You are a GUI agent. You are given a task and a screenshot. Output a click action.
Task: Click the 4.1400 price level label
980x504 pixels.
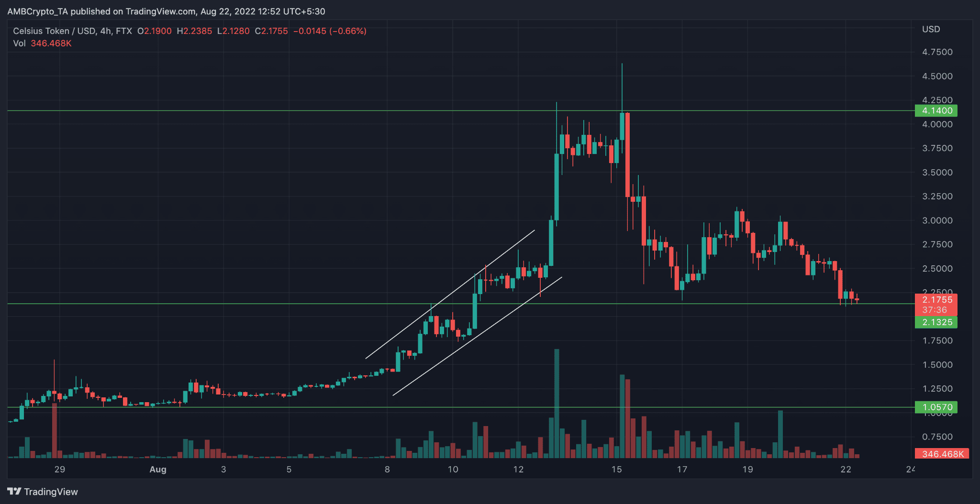(935, 110)
